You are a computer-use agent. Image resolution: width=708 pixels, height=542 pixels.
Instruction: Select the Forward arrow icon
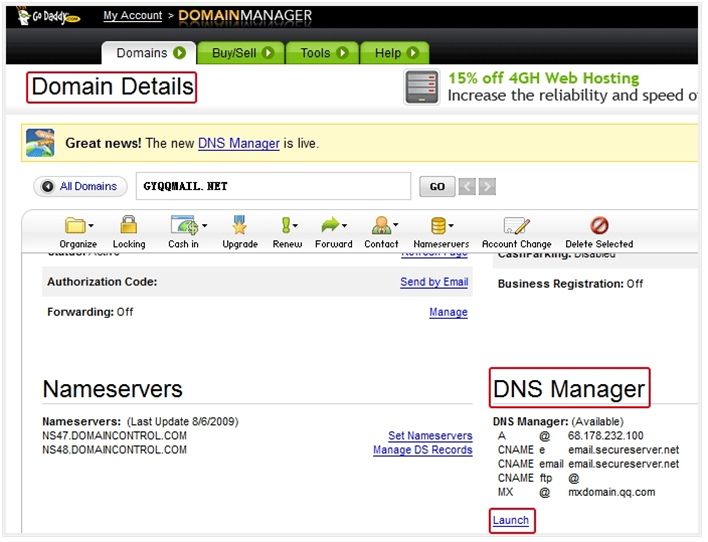(331, 224)
